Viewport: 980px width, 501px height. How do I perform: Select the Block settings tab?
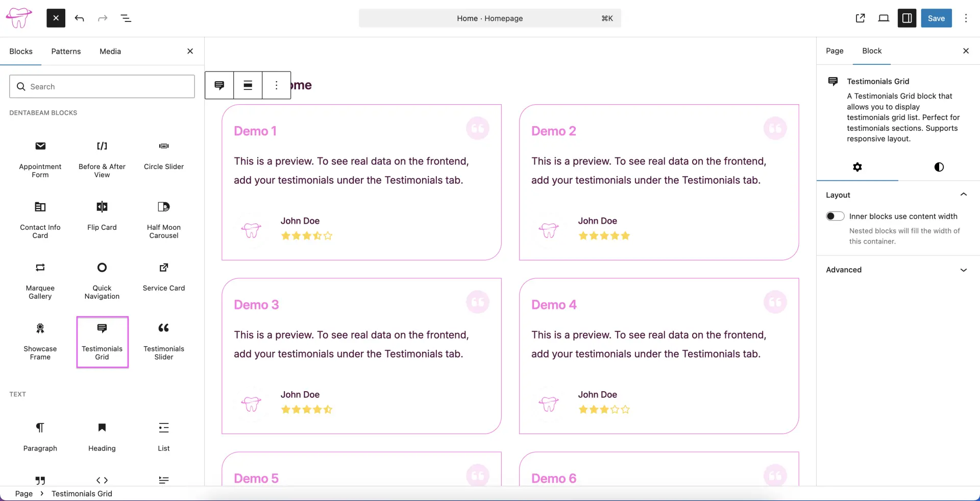[x=872, y=51]
